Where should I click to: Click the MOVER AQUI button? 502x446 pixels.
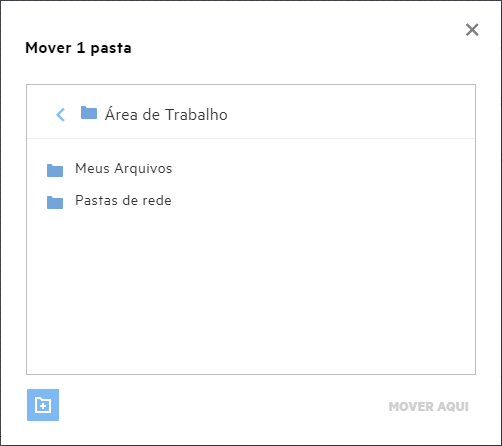tap(429, 407)
